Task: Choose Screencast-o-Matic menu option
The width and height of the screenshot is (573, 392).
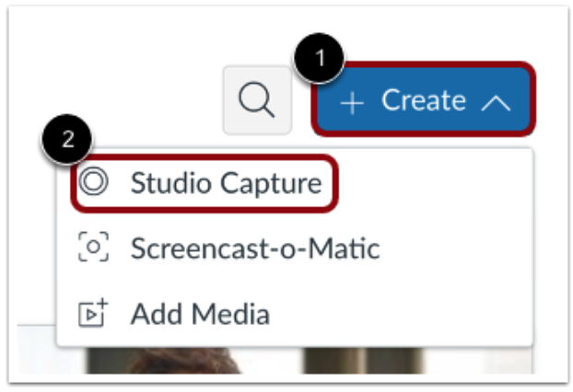Action: [295, 248]
